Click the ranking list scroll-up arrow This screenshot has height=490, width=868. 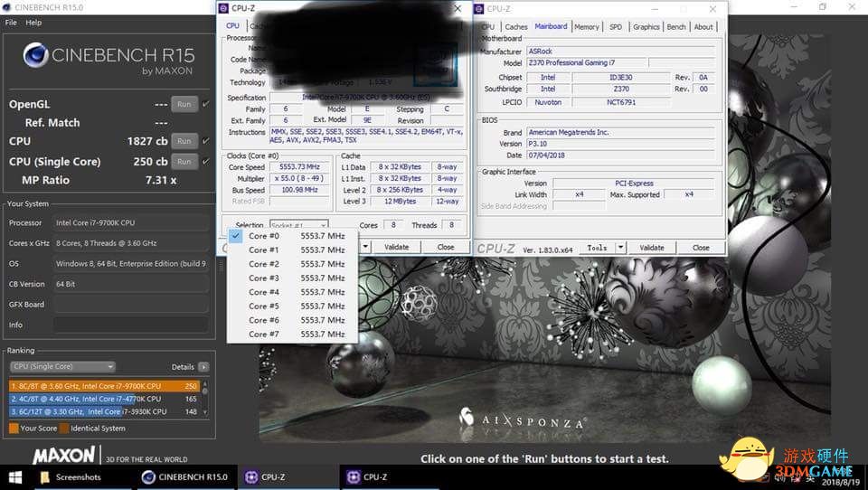point(205,383)
